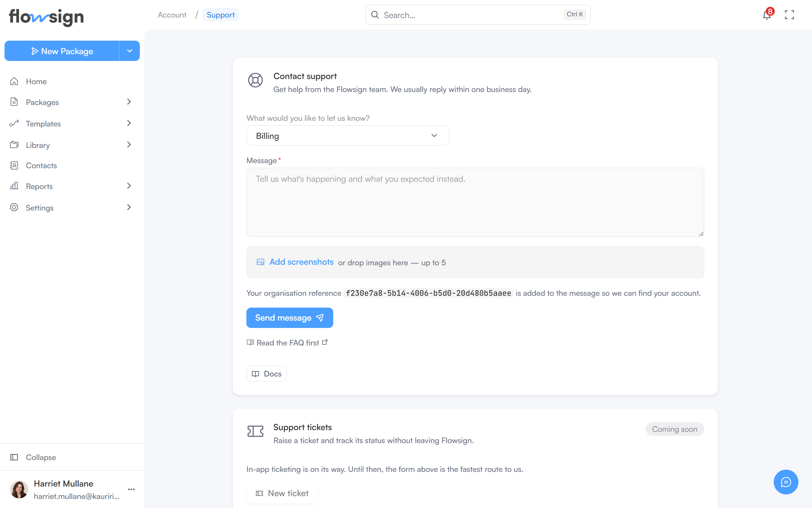Click Add screenshots link
812x508 pixels.
(x=301, y=262)
